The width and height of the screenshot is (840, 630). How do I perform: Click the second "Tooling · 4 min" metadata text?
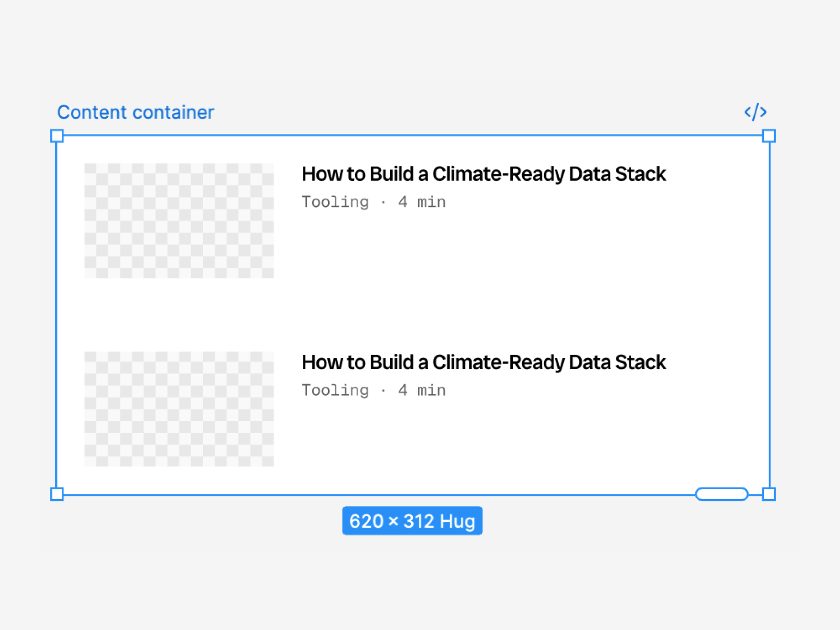(374, 390)
